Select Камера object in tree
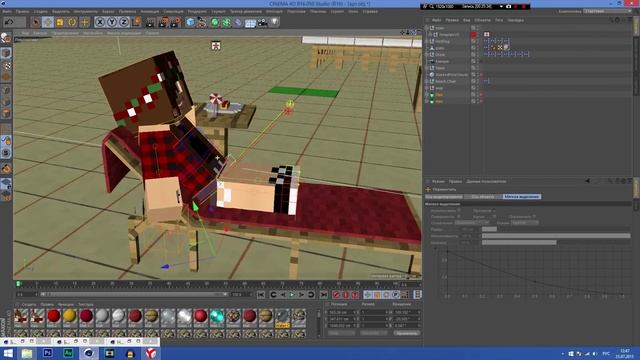This screenshot has height=360, width=640. coord(442,61)
